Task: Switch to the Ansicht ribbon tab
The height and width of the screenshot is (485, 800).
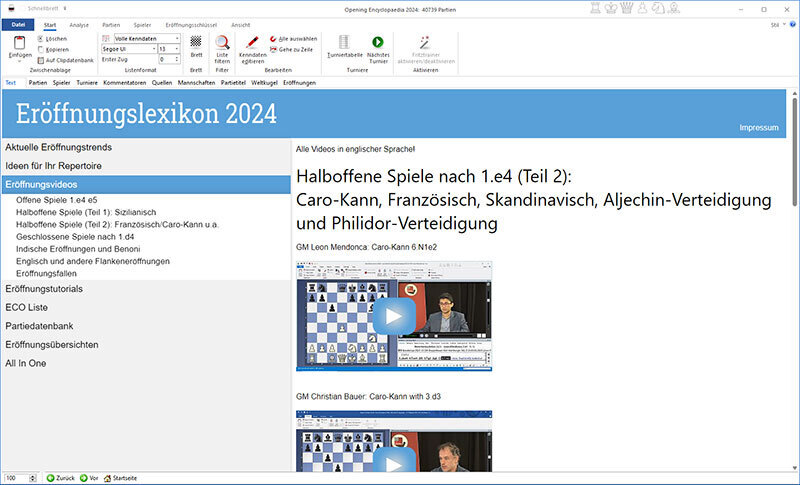Action: [240, 25]
